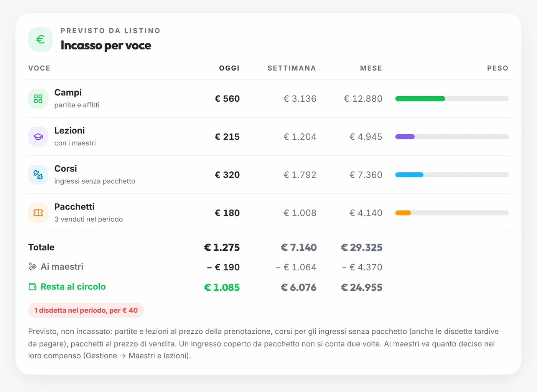Image resolution: width=537 pixels, height=392 pixels.
Task: Click the 'Ai maestri' label
Action: pyautogui.click(x=62, y=267)
